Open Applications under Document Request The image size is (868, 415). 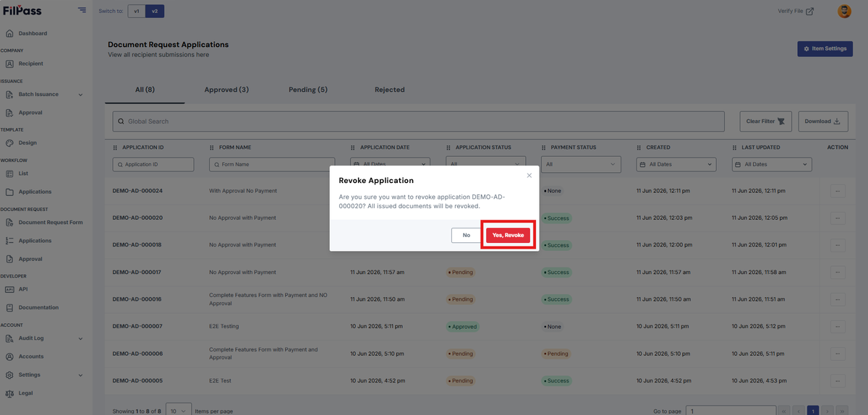pyautogui.click(x=35, y=241)
